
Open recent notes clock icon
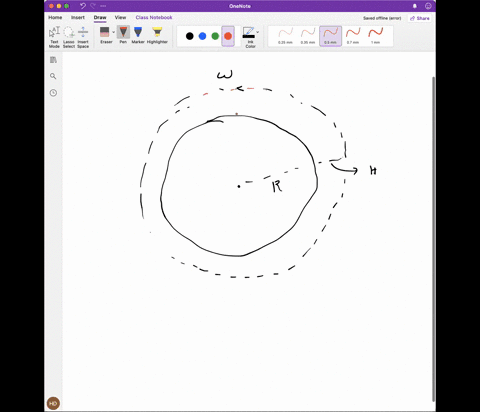click(x=53, y=93)
